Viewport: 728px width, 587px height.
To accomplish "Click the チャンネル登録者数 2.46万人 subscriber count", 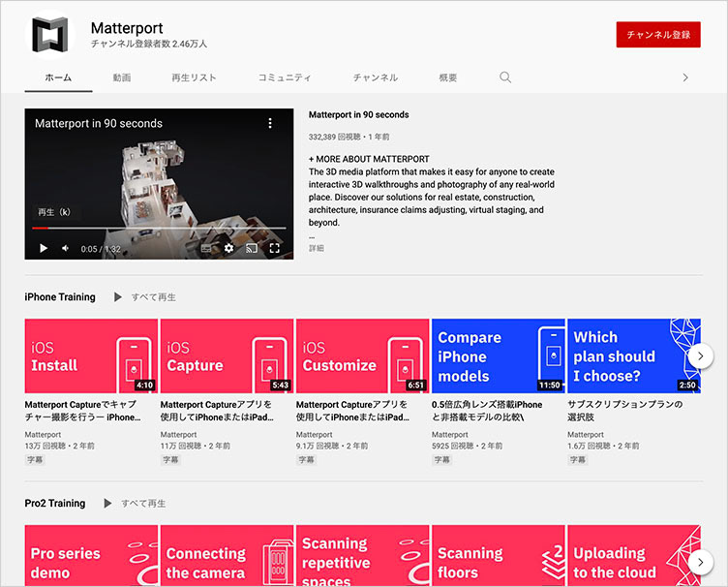I will tap(149, 44).
